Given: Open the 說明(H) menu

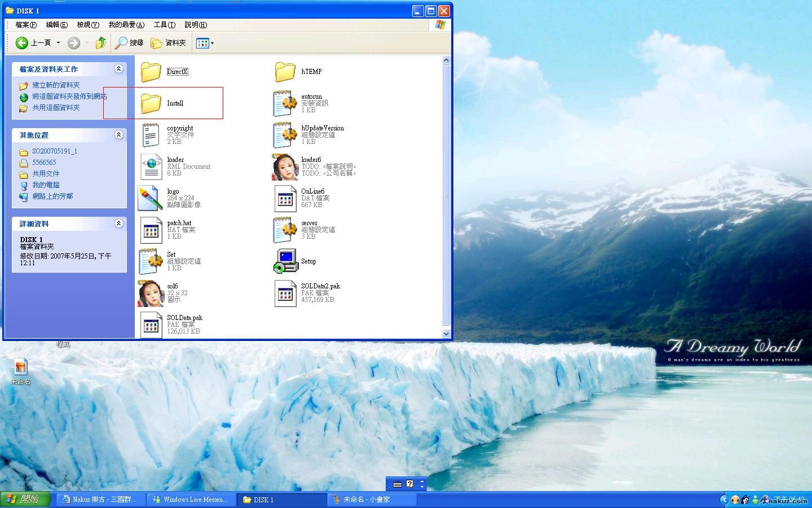Looking at the screenshot, I should 196,25.
